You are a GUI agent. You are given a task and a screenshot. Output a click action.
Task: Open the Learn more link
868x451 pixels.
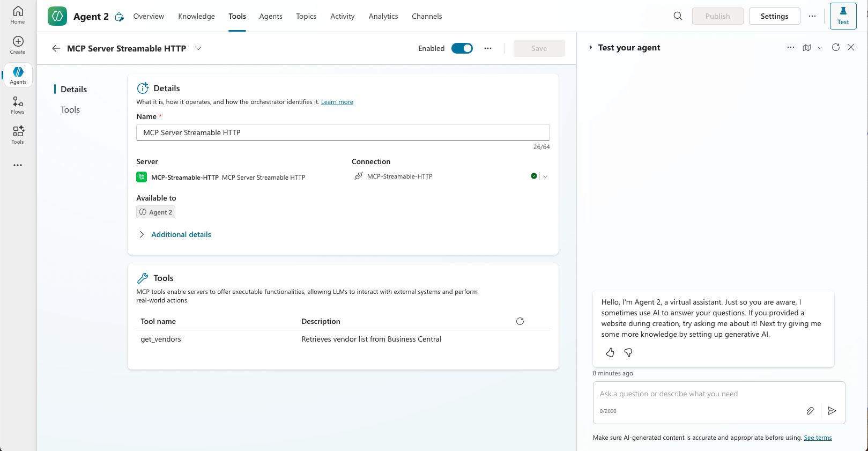pyautogui.click(x=337, y=102)
